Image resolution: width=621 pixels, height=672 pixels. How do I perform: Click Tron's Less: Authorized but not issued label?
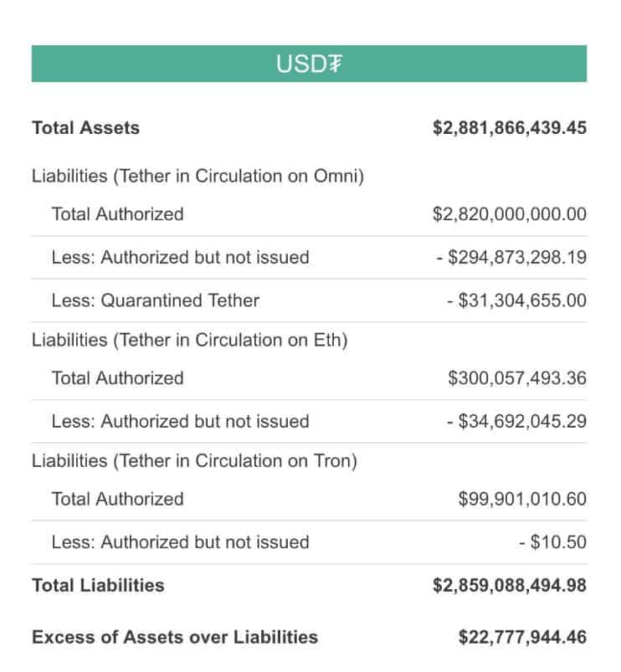click(180, 542)
